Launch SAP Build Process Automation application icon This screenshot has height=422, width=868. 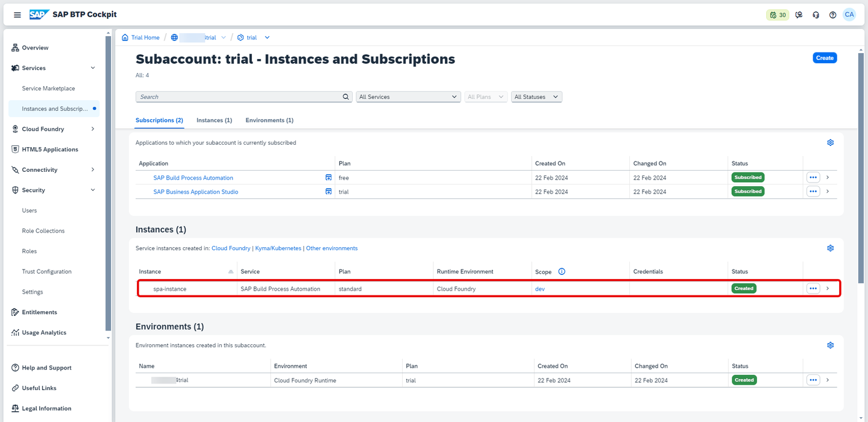(329, 177)
